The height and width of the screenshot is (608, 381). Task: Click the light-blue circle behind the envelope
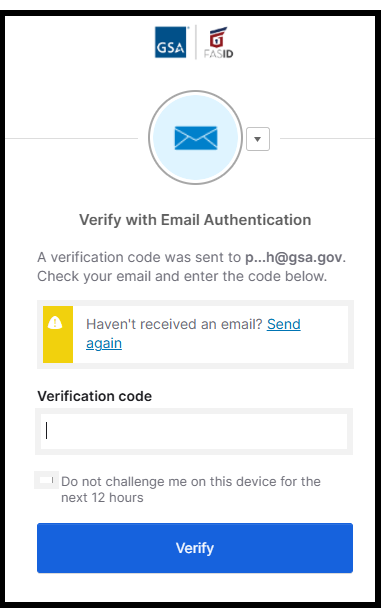196,138
